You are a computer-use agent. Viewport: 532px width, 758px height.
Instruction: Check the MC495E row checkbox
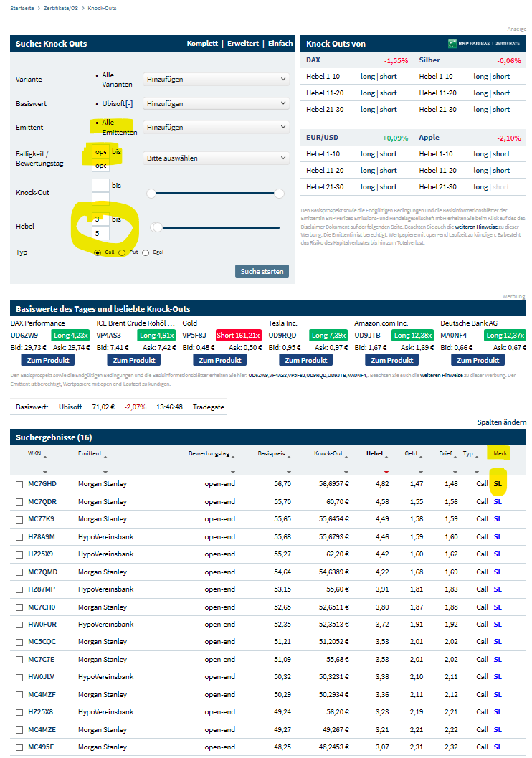click(19, 747)
